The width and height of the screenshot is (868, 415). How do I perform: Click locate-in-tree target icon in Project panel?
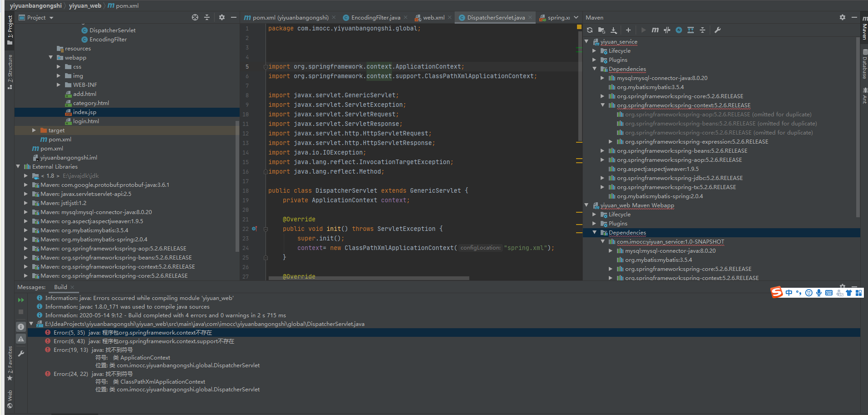click(195, 17)
